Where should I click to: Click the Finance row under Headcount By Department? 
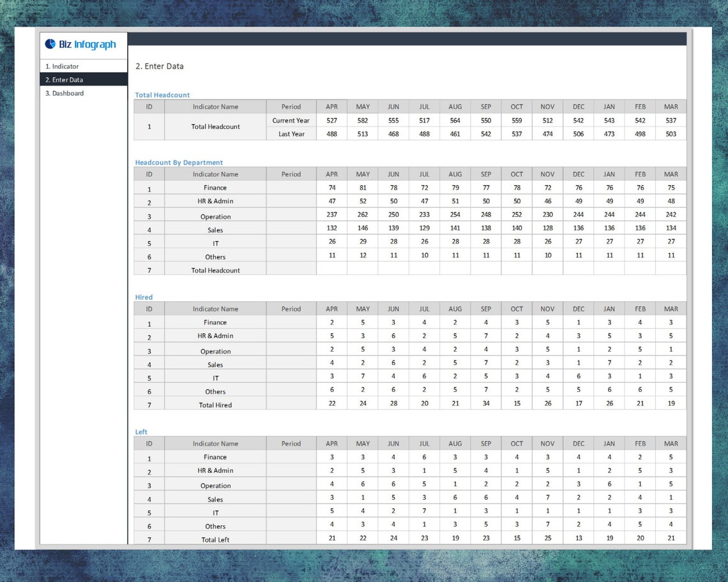coord(215,188)
